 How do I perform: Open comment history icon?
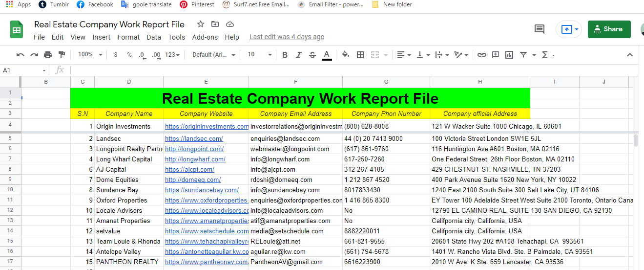pyautogui.click(x=540, y=29)
